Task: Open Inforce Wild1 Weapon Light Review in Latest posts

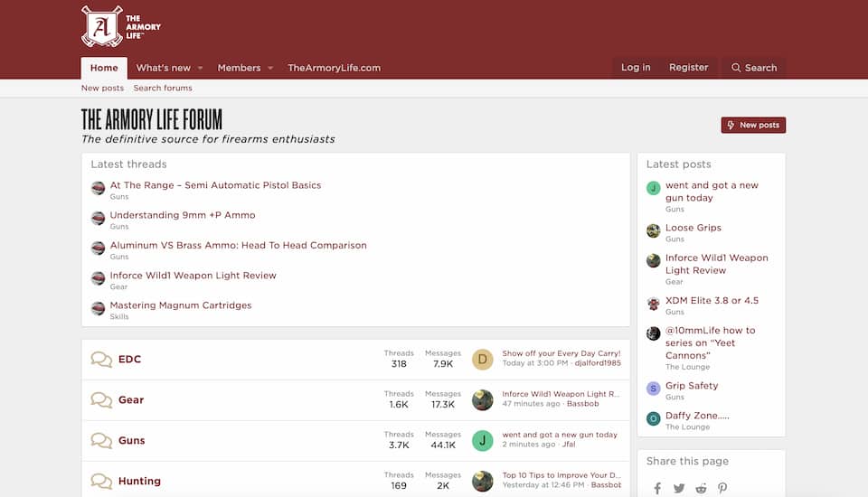Action: point(716,264)
